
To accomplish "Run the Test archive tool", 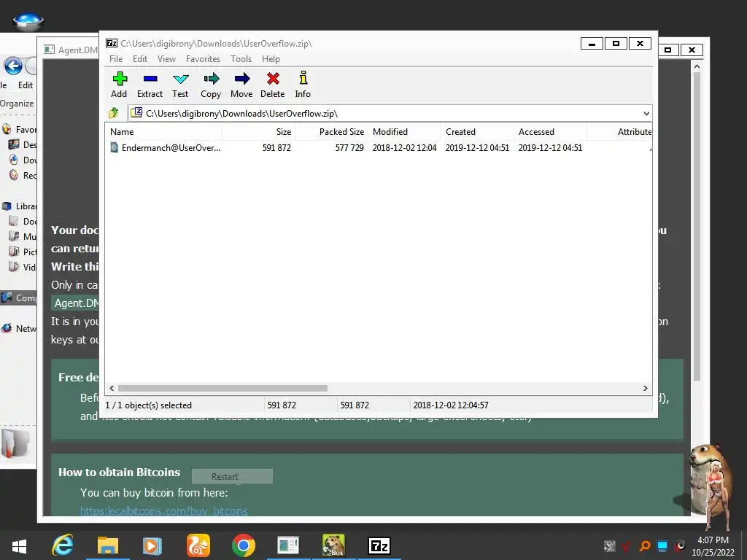I will [x=181, y=85].
